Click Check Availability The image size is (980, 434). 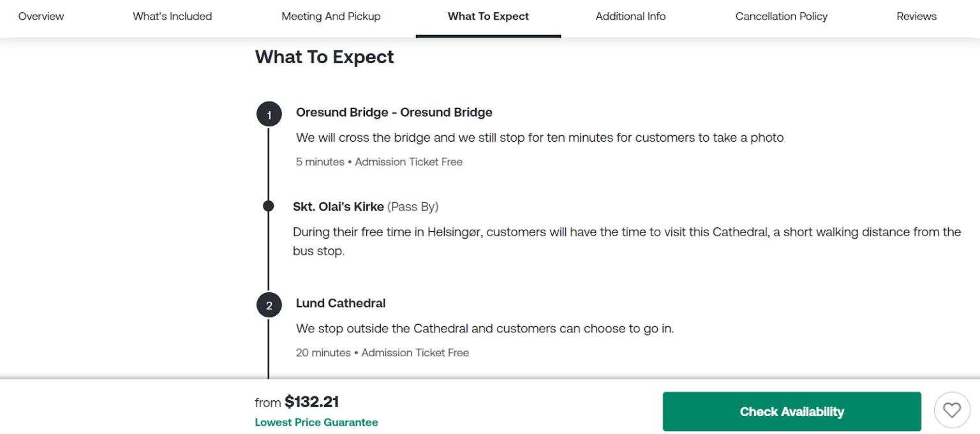click(791, 411)
